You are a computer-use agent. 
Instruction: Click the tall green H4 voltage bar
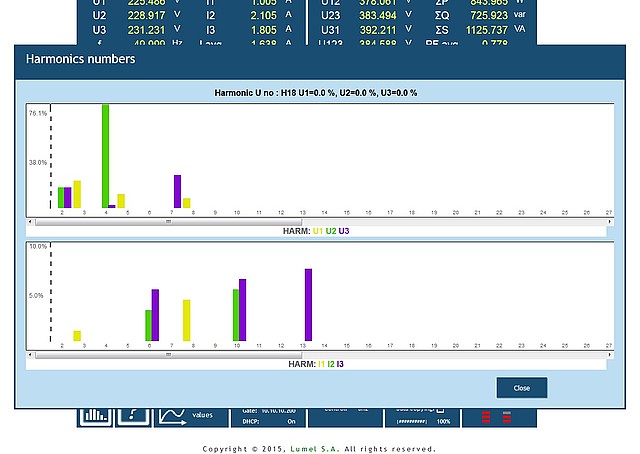pyautogui.click(x=105, y=155)
